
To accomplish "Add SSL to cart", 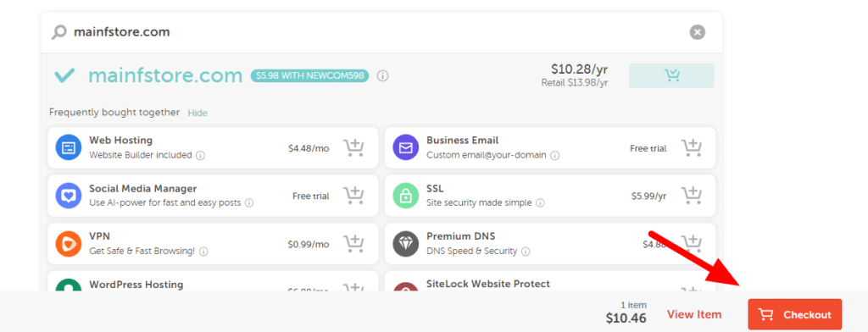I will [x=691, y=196].
